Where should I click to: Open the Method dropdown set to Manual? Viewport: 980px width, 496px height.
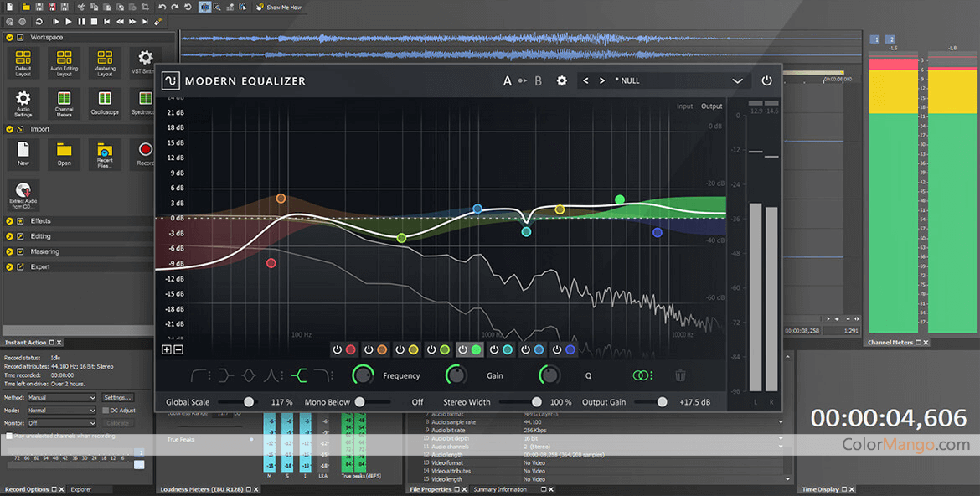click(61, 398)
